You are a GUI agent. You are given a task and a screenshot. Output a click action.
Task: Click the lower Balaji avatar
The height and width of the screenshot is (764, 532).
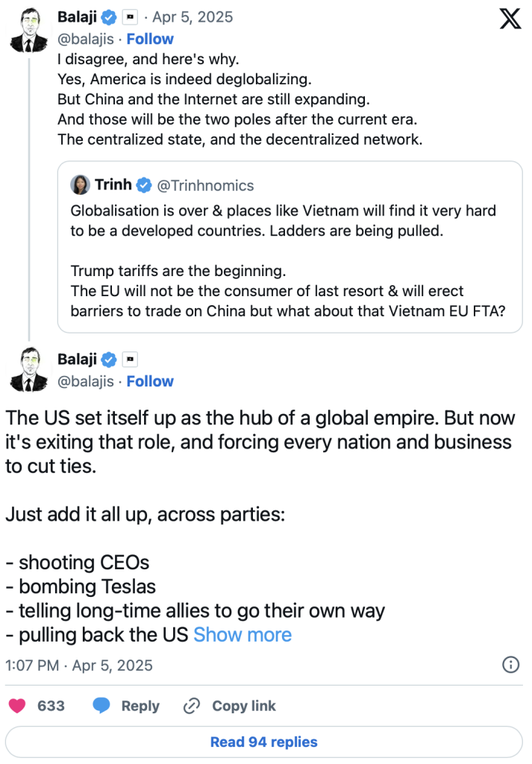coord(29,369)
